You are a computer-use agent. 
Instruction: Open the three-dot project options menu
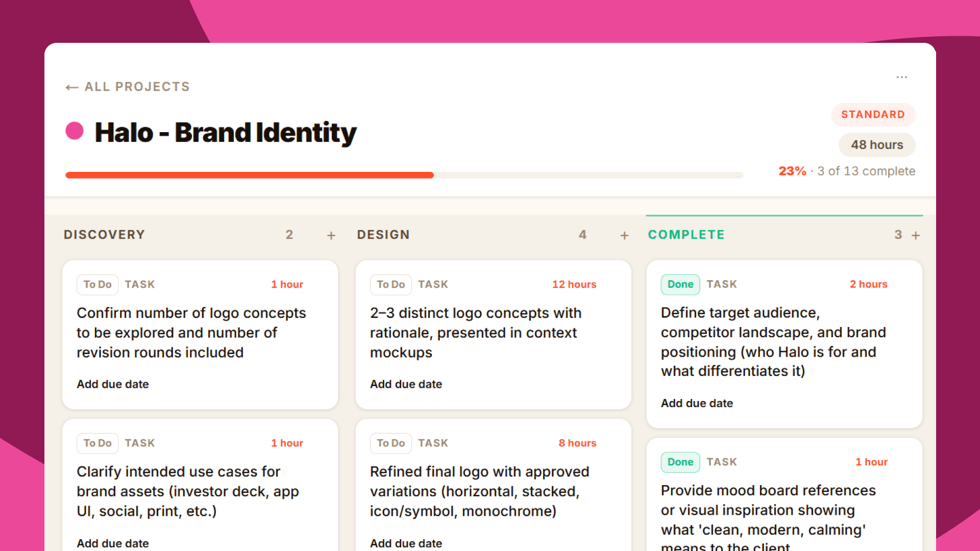coord(901,77)
